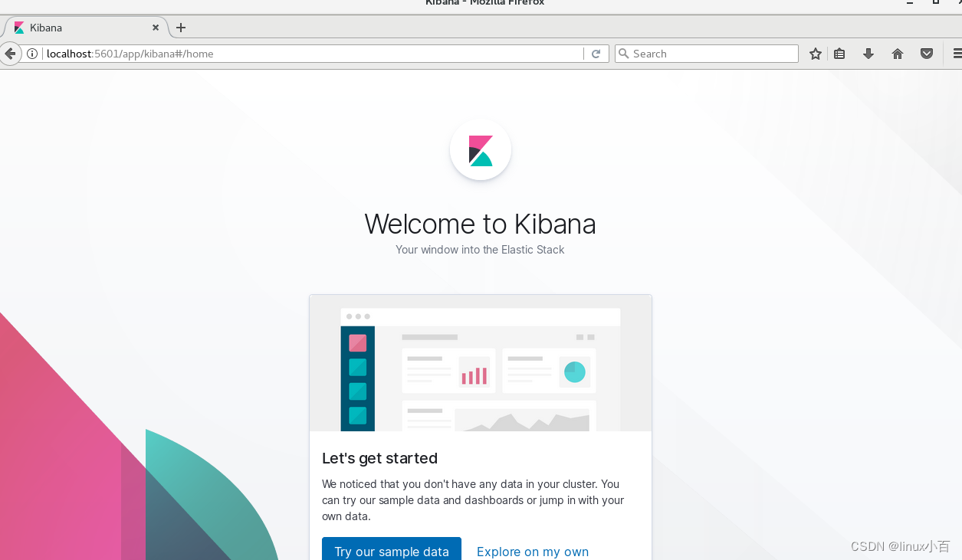Reload the Kibana page

click(596, 53)
